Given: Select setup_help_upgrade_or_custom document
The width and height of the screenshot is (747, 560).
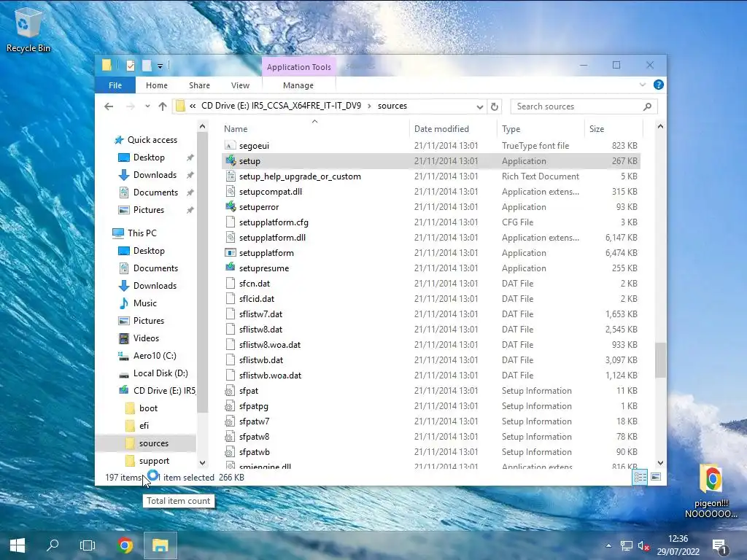Looking at the screenshot, I should 430,176.
